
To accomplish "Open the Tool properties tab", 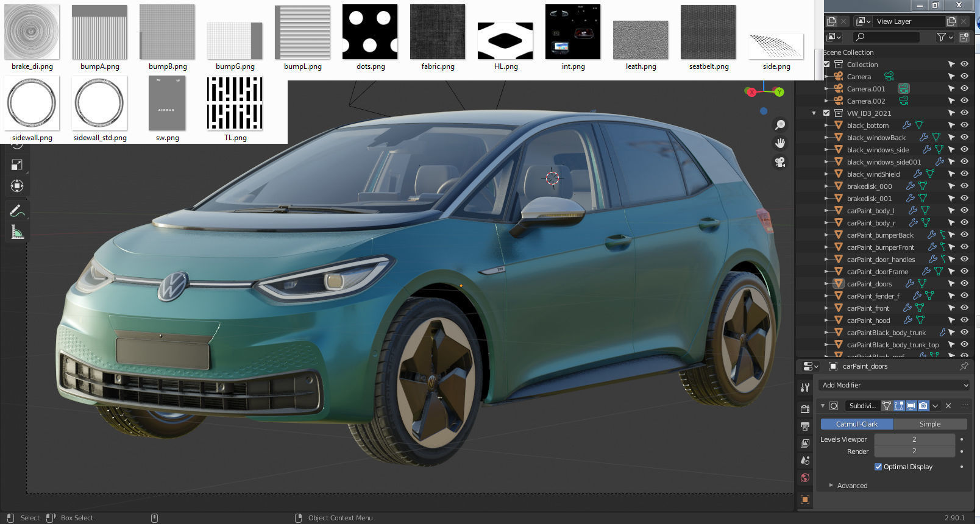I will click(805, 388).
